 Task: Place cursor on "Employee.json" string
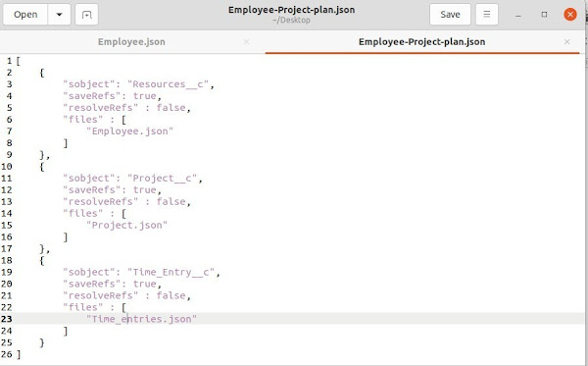tap(129, 131)
